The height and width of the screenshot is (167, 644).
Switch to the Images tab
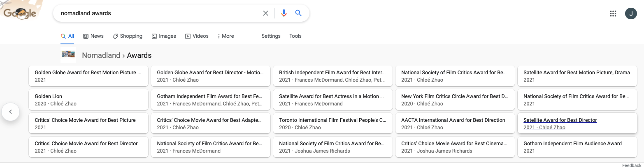point(164,36)
